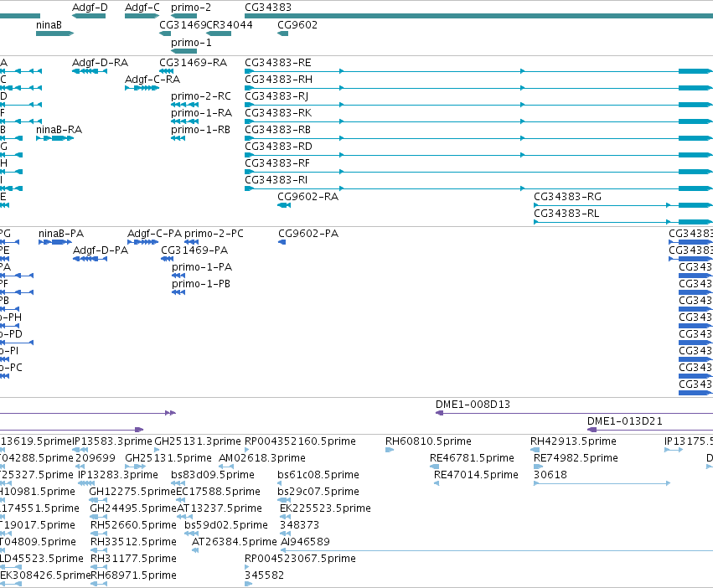713x588 pixels.
Task: Select the AI946589 feature label
Action: pos(305,543)
